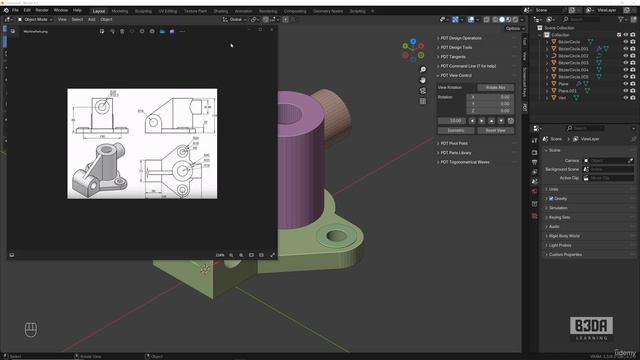This screenshot has width=640, height=360.
Task: Click the technical drawing image thumbnail
Action: (142, 144)
